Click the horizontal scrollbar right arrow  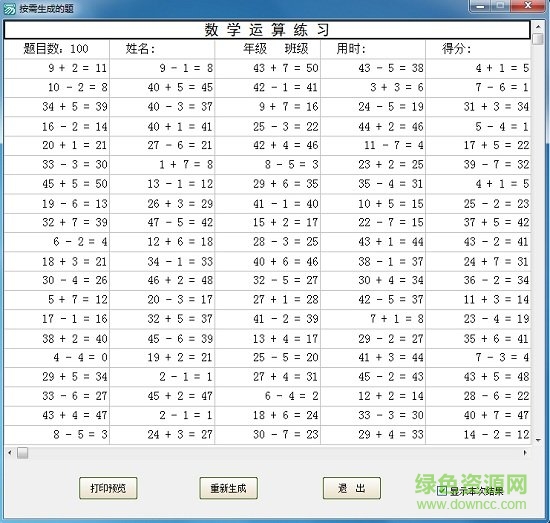[525, 452]
